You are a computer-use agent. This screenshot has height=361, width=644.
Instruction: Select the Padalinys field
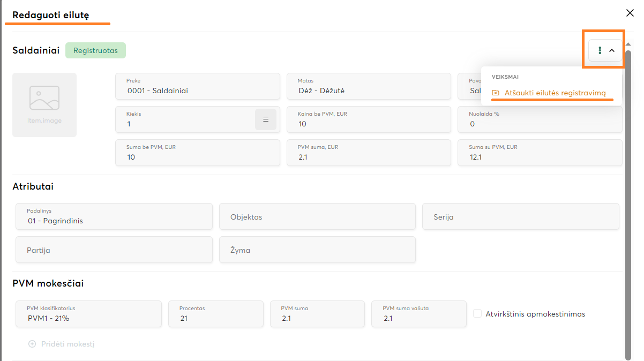click(114, 216)
